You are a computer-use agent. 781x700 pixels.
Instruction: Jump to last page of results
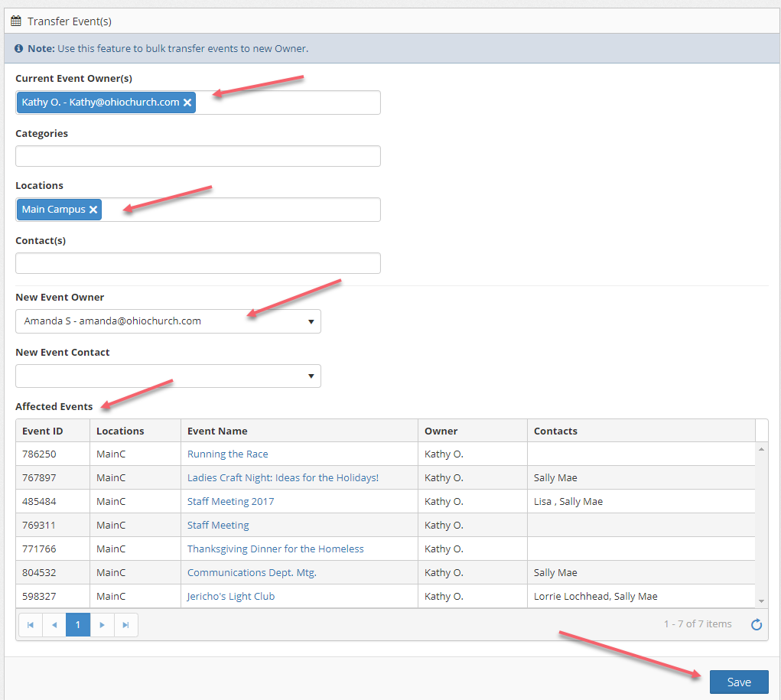(x=125, y=625)
